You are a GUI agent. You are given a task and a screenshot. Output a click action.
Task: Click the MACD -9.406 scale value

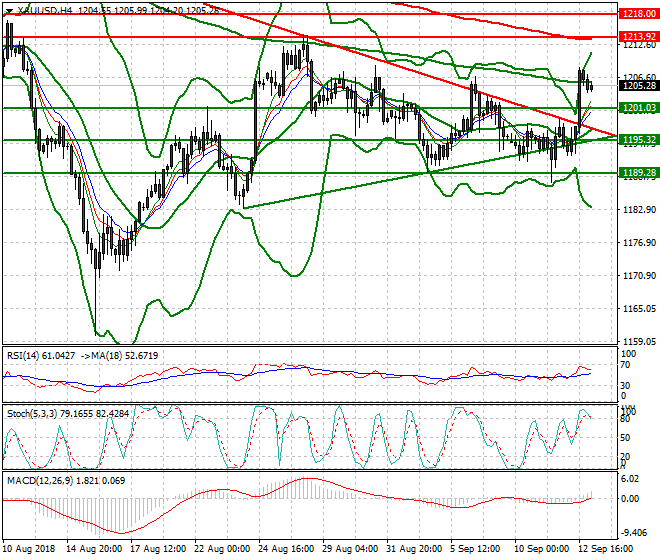634,533
